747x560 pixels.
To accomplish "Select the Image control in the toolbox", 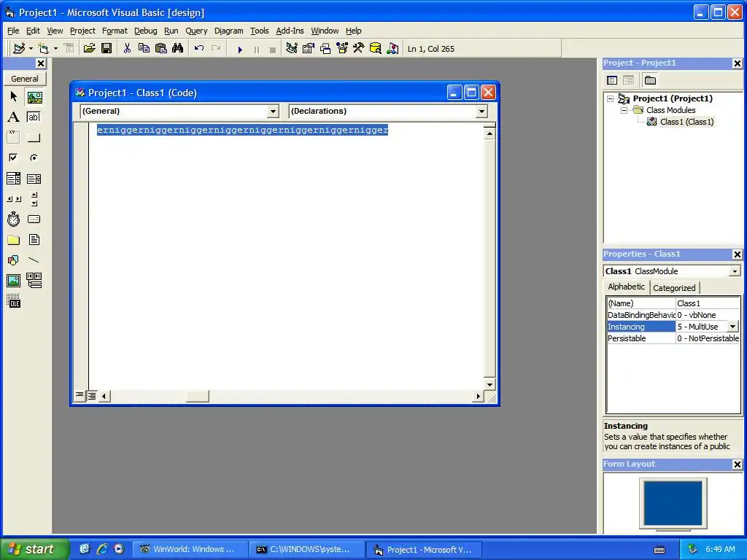I will (13, 281).
